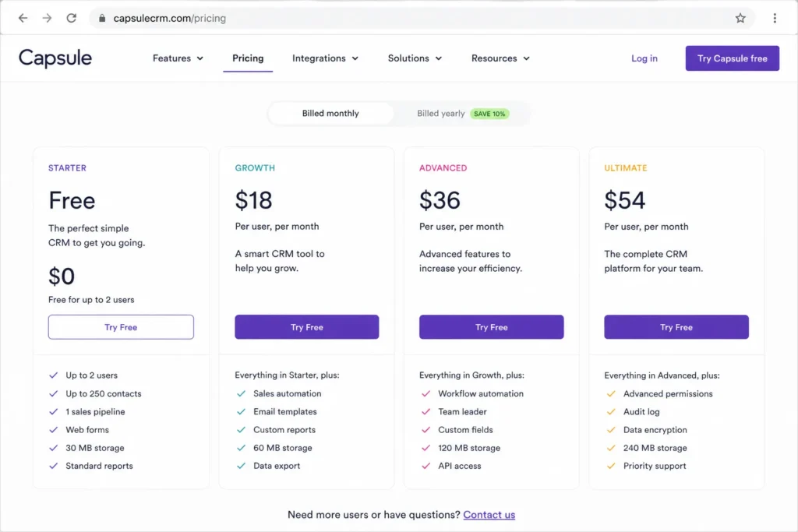Click the Log in link
The image size is (798, 532).
pos(644,58)
